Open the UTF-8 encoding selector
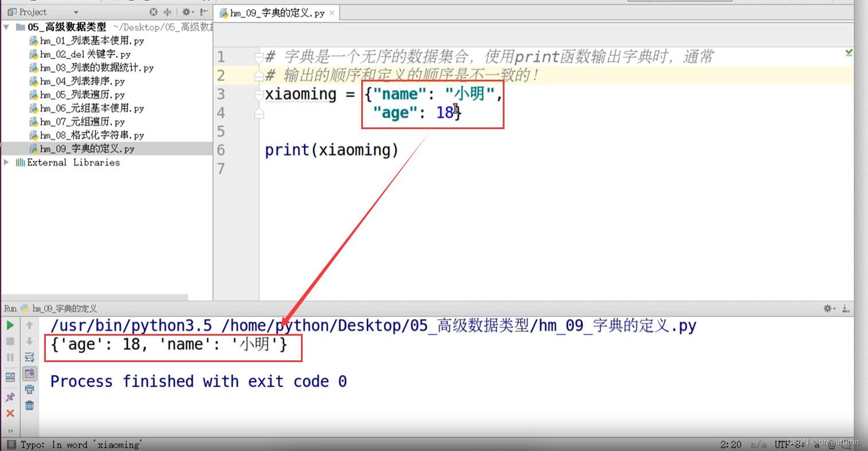Viewport: 868px width, 451px height. coord(789,444)
